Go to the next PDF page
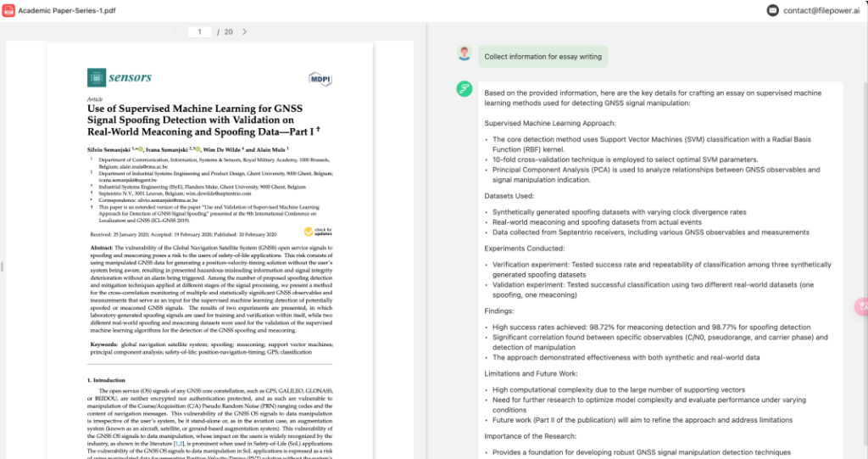 245,32
